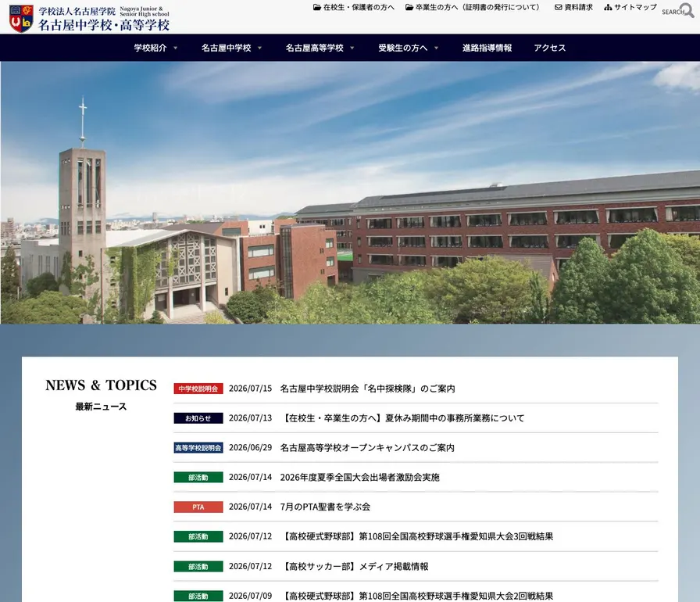Open 愛知県大会3回戦結果 article
This screenshot has width=700, height=602.
[x=417, y=536]
